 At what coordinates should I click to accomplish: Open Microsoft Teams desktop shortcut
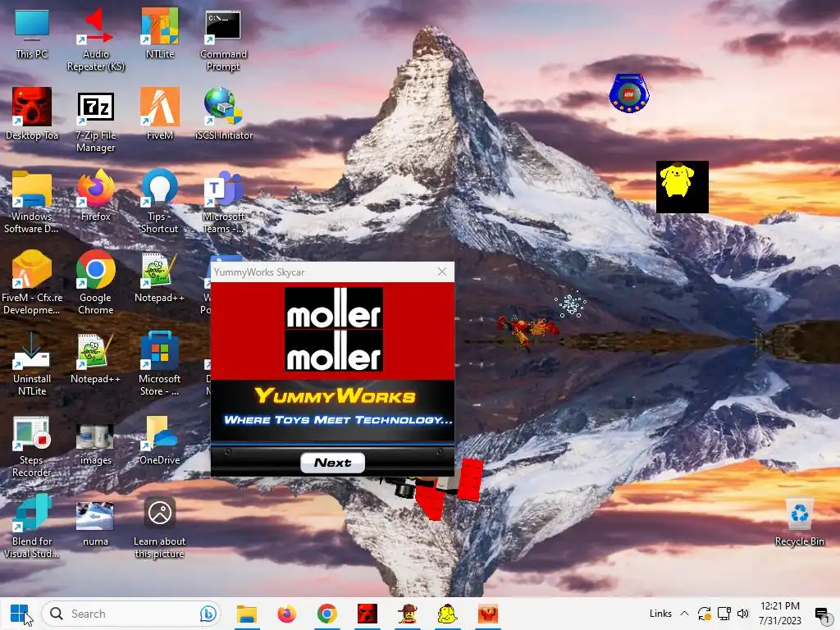pyautogui.click(x=223, y=203)
